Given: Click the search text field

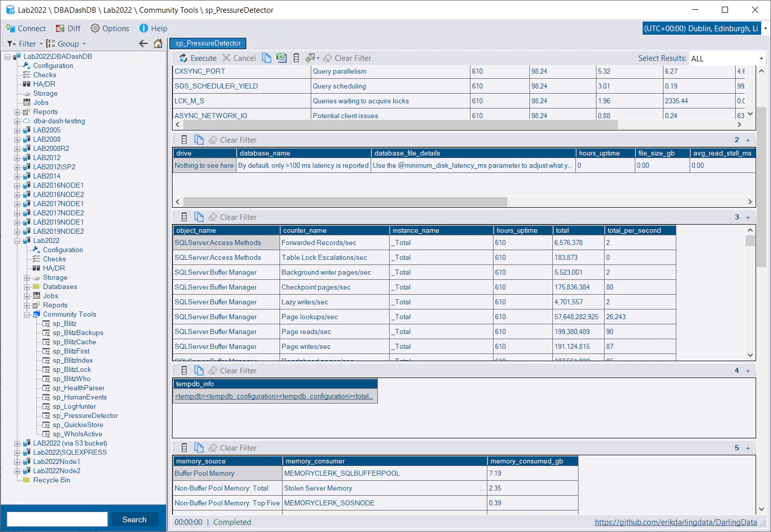Looking at the screenshot, I should coord(57,519).
